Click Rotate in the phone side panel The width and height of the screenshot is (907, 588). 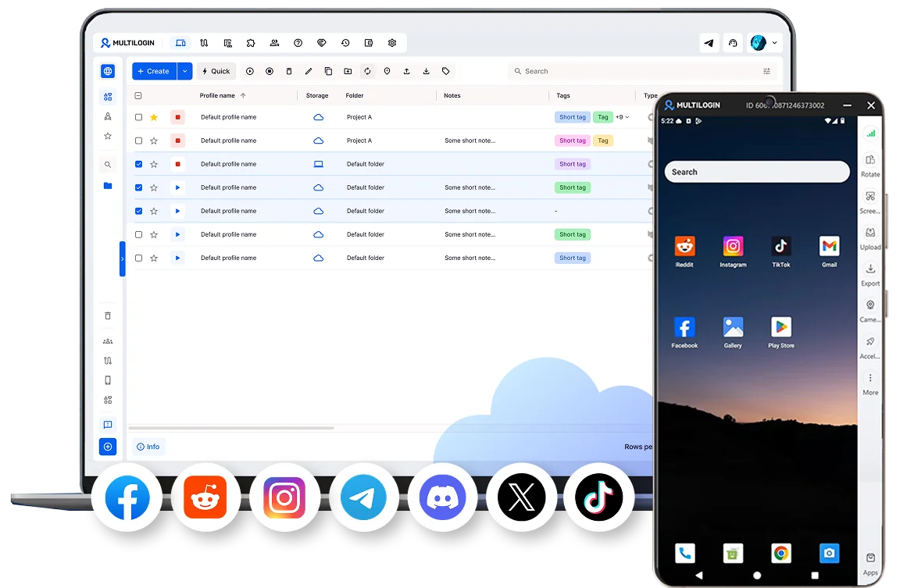pyautogui.click(x=870, y=166)
